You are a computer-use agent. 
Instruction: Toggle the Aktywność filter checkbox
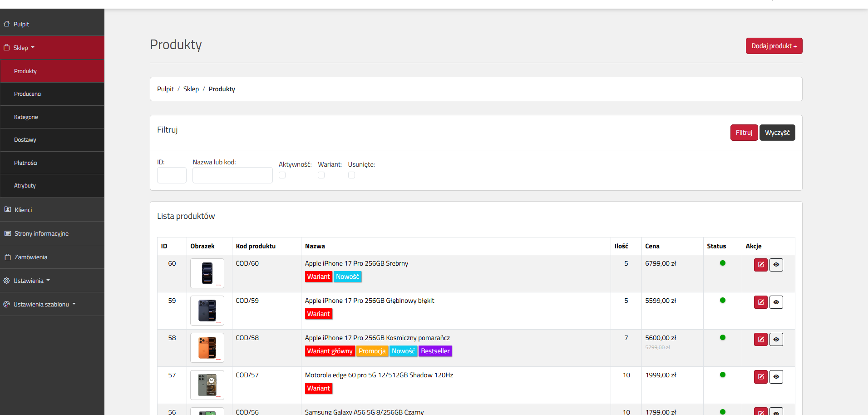282,175
